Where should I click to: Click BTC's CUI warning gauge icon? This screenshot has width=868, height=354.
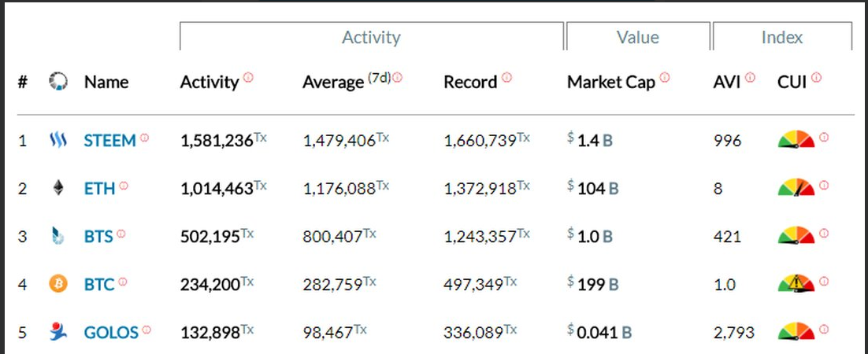[796, 283]
